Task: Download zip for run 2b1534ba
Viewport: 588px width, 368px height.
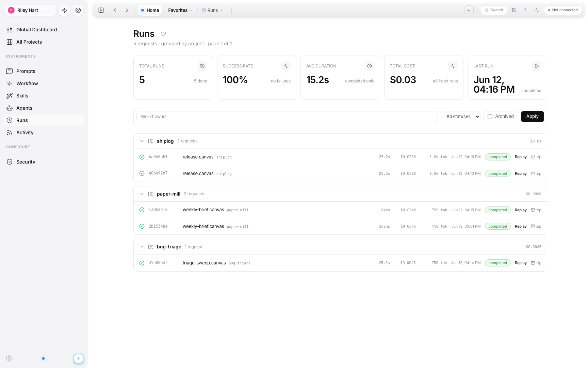Action: pos(536,227)
